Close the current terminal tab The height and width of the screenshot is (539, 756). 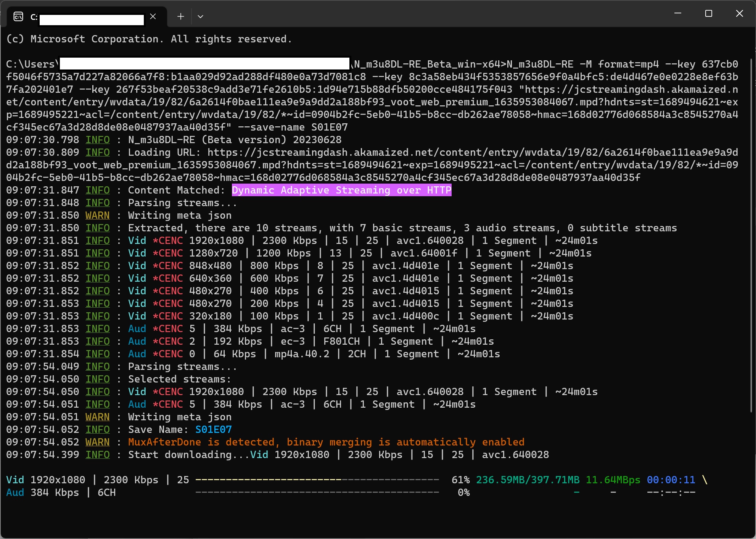[153, 16]
